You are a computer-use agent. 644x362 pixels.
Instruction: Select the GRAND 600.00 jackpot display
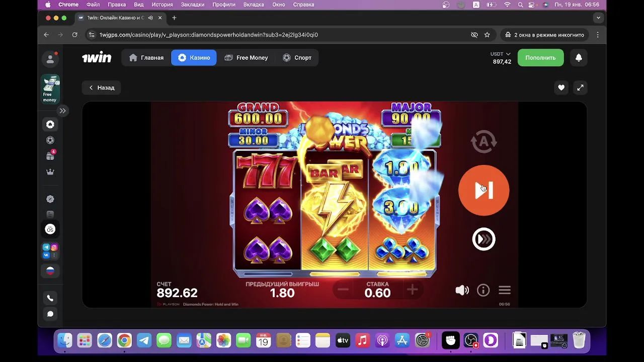258,115
